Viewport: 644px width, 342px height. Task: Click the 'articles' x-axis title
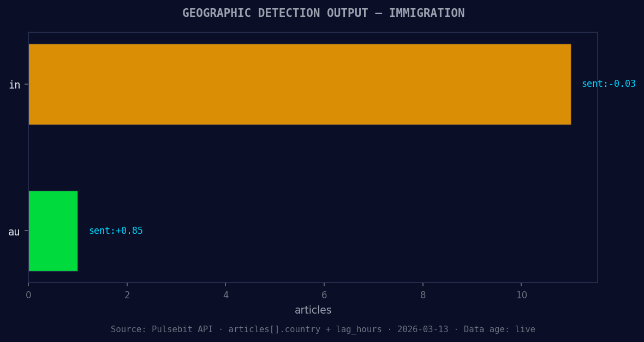pos(313,310)
